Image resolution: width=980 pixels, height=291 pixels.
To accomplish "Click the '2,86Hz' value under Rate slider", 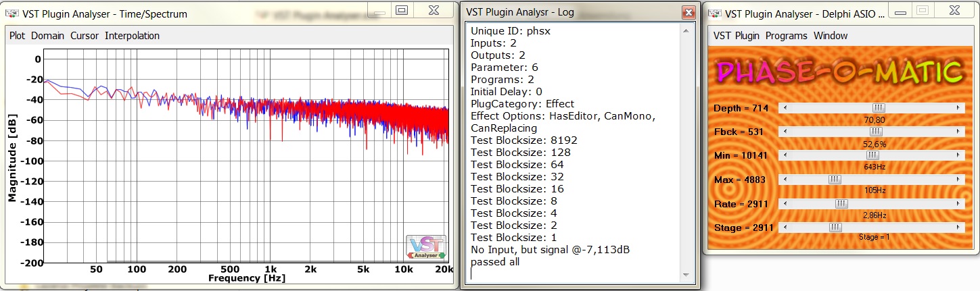I will tap(874, 215).
